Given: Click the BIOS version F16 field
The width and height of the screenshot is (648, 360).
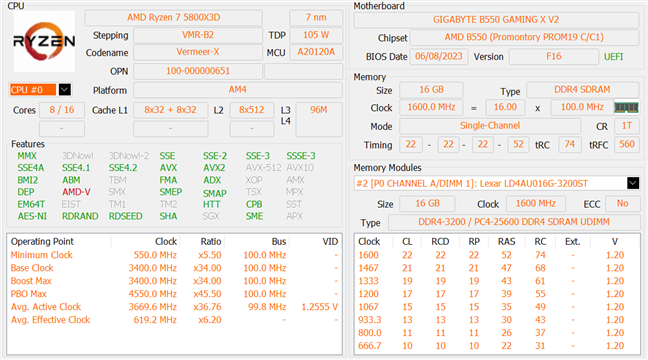Looking at the screenshot, I should [x=553, y=57].
